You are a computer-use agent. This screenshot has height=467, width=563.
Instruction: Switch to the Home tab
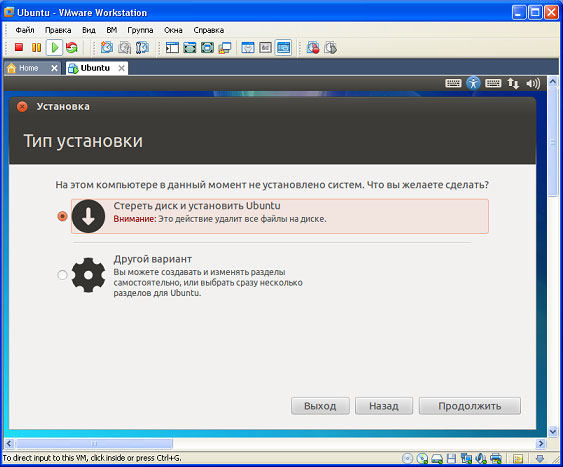click(28, 68)
